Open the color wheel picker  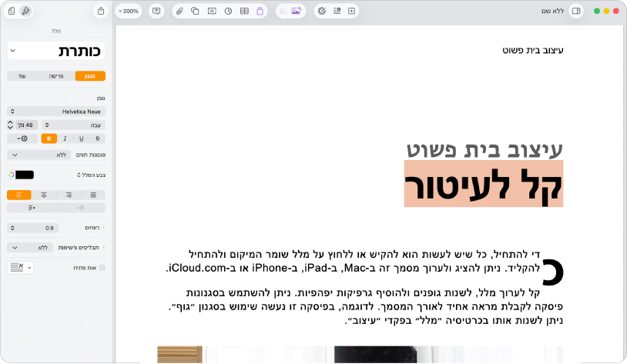pyautogui.click(x=12, y=175)
